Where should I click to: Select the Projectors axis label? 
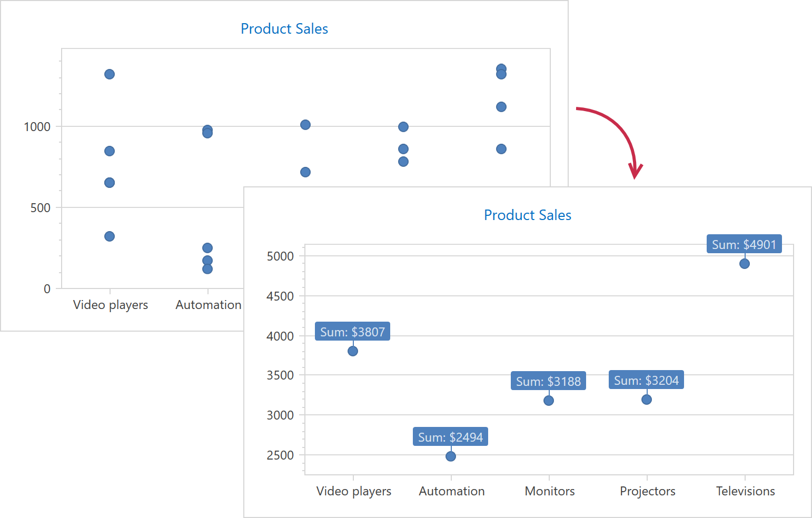pos(647,491)
